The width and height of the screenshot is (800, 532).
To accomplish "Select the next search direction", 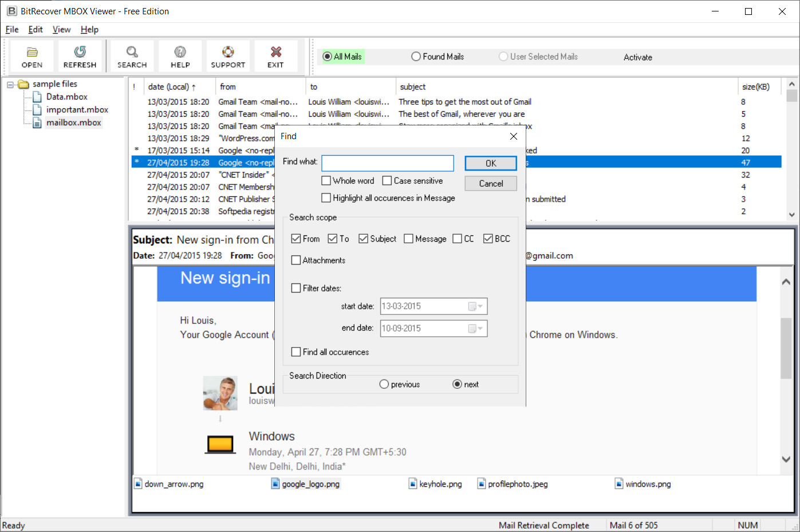I will pos(457,384).
